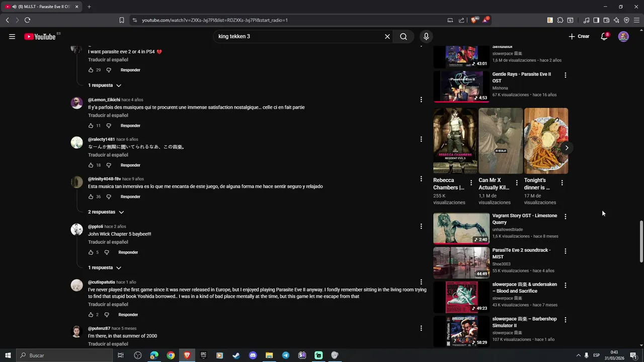Open options menu for pploli comment
Viewport: 644px width, 362px height.
coord(421,226)
